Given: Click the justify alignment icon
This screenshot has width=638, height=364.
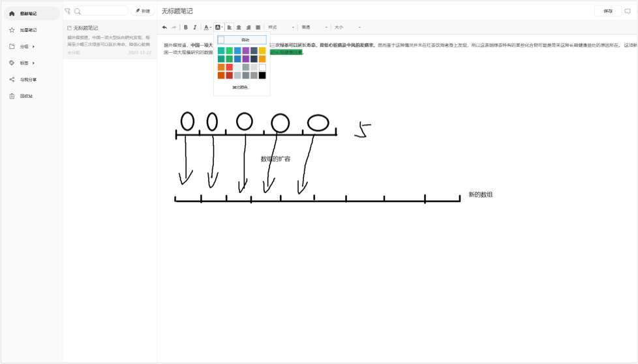Looking at the screenshot, I should (258, 27).
